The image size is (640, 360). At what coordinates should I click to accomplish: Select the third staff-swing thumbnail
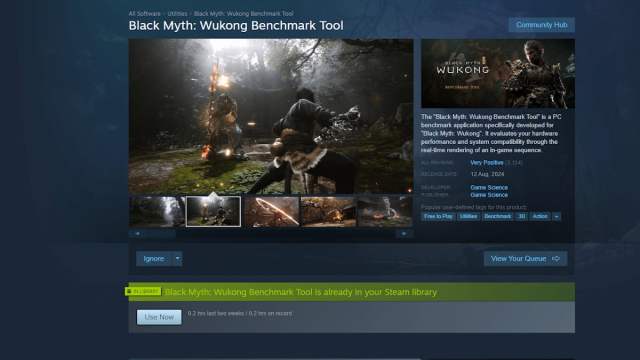pos(271,211)
